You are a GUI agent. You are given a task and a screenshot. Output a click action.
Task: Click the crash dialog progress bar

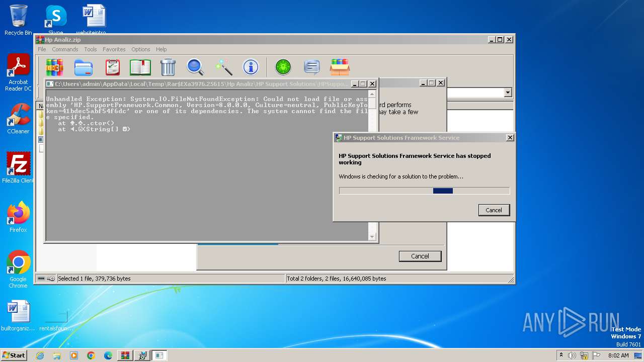pos(424,191)
